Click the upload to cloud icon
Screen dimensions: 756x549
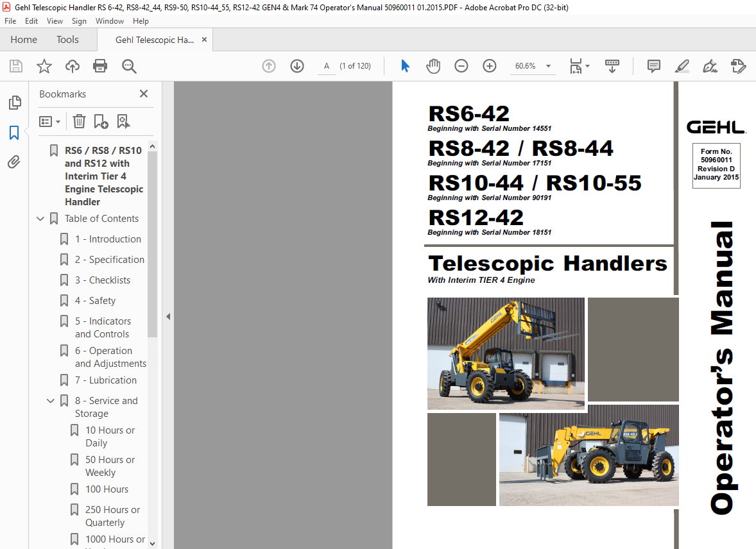pyautogui.click(x=73, y=66)
